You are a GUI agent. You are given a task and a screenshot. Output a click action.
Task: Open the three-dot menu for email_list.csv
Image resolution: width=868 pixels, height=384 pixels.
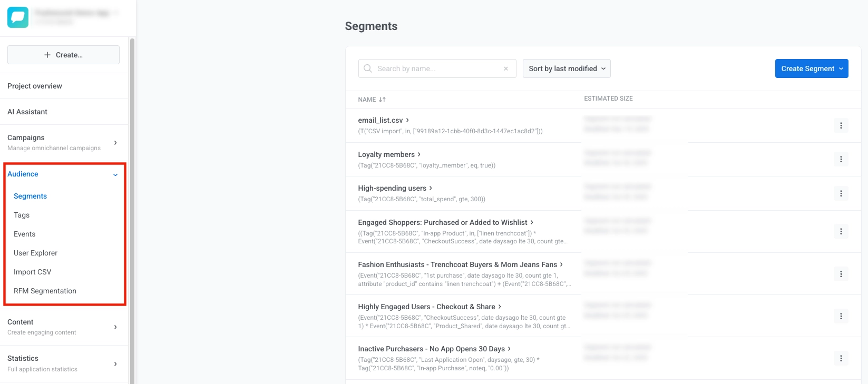(841, 126)
